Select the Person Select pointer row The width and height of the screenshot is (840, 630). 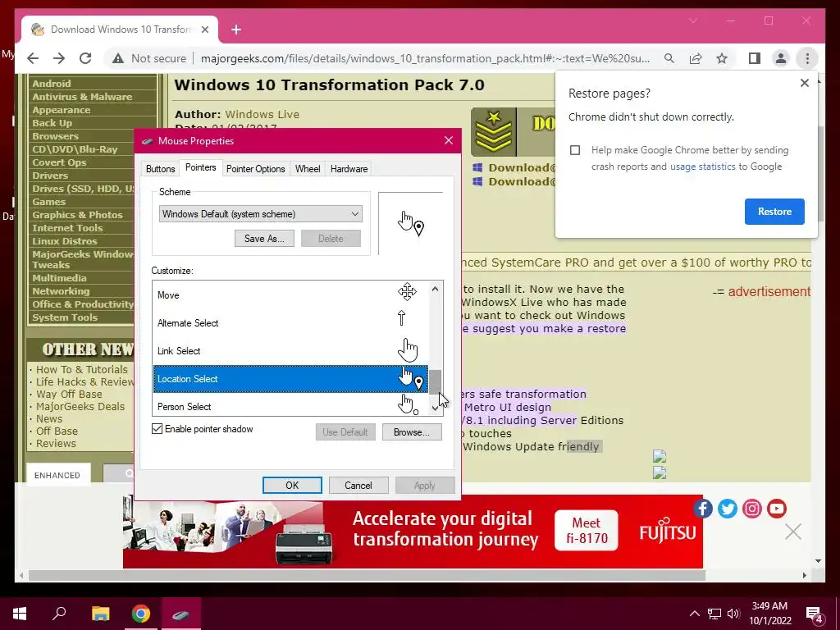290,405
